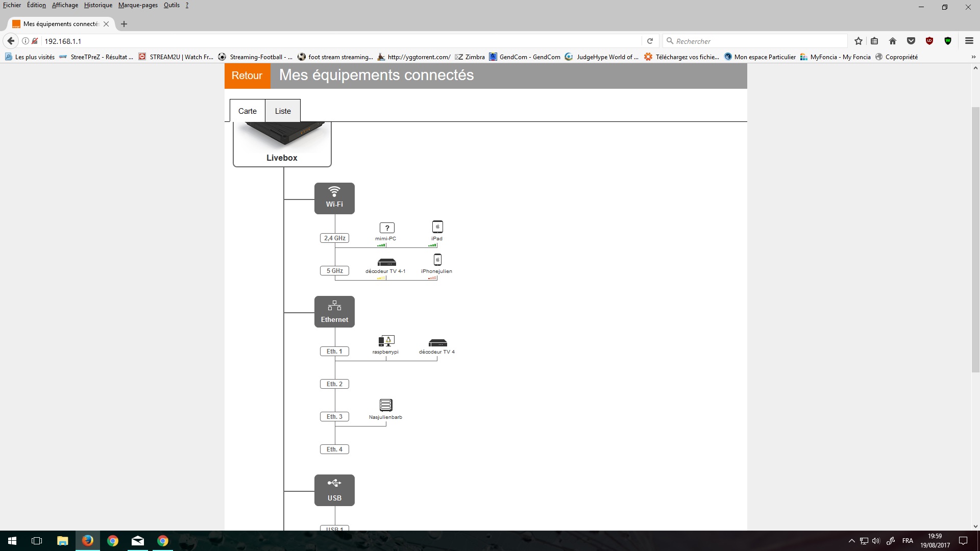Expand the bookmarks toolbar overflow chevron

click(973, 57)
